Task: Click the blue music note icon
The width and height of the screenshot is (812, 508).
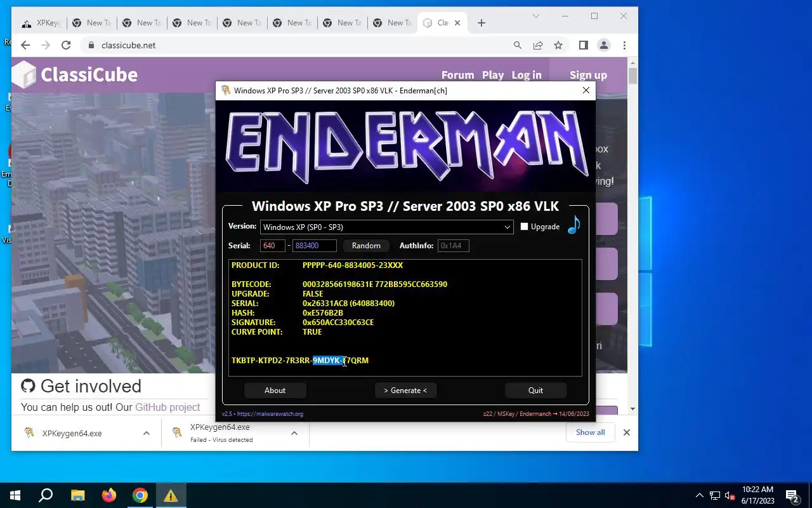Action: point(574,225)
